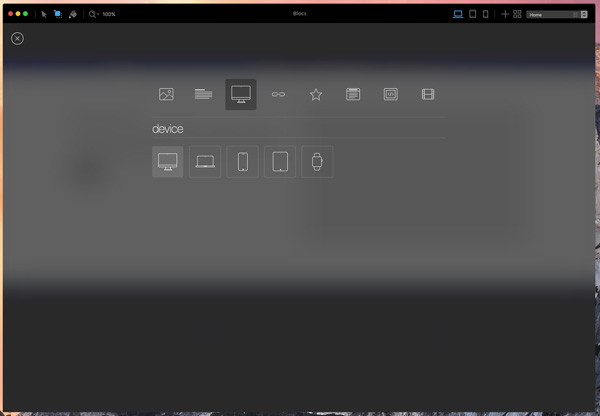
Task: Choose the laptop device option
Action: (x=205, y=162)
